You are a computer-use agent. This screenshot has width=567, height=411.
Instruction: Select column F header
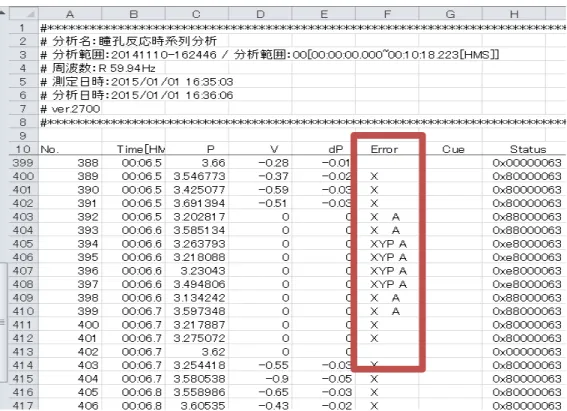[387, 14]
